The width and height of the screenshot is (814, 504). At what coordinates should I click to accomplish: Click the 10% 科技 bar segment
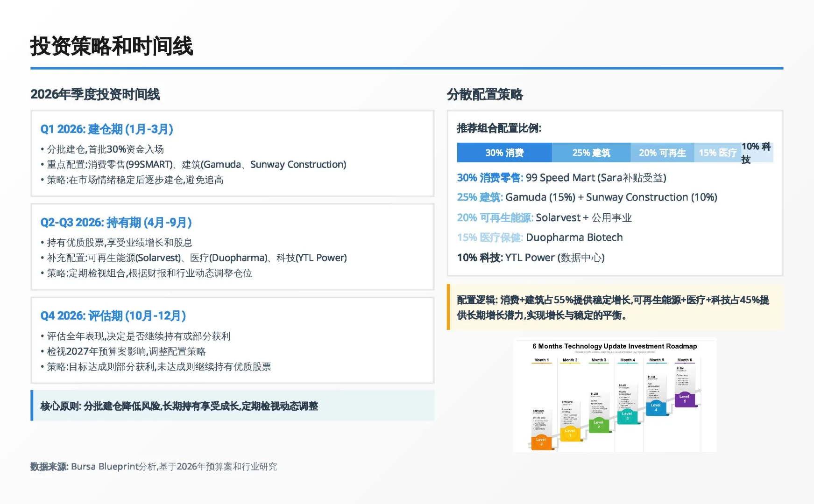[757, 153]
